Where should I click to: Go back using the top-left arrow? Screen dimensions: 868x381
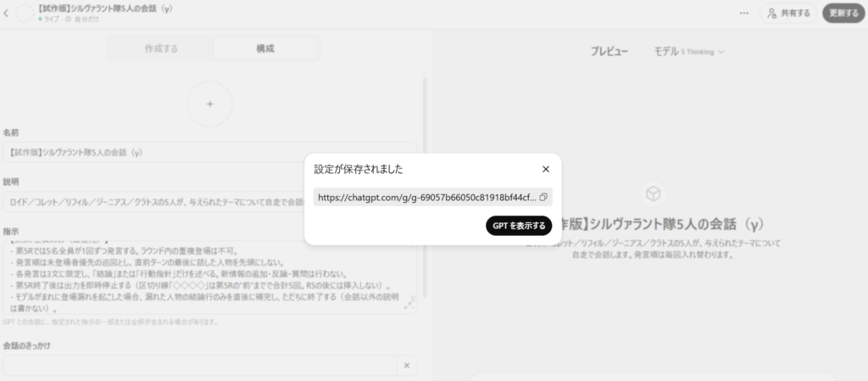coord(8,14)
